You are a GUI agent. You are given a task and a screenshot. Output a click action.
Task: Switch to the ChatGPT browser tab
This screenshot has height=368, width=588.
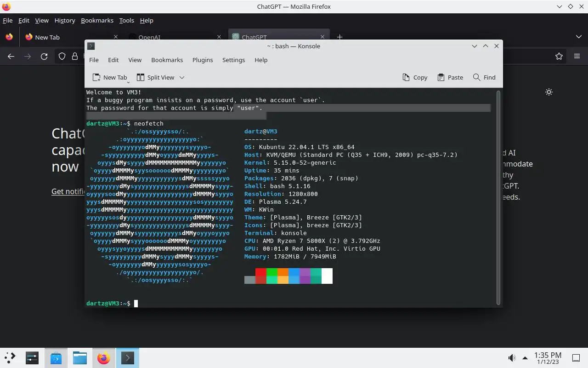[x=278, y=37]
